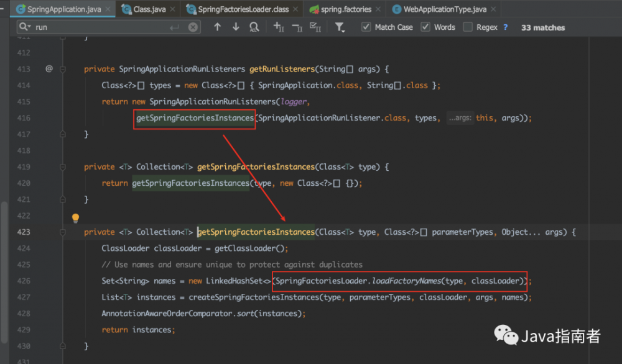Close the Class.java tab

point(172,9)
